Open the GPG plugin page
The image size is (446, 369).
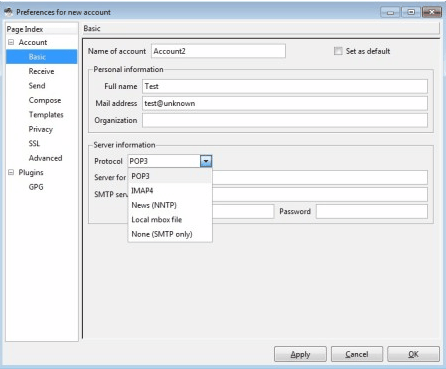(36, 187)
